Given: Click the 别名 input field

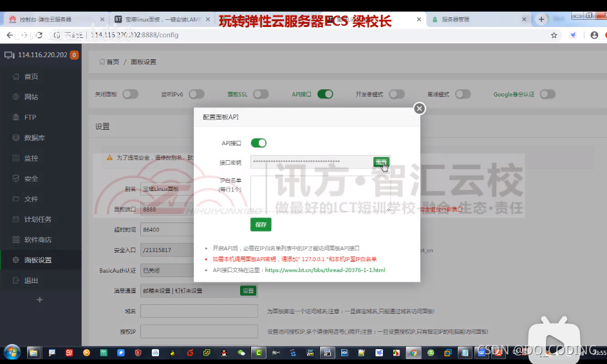Looking at the screenshot, I should [167, 189].
